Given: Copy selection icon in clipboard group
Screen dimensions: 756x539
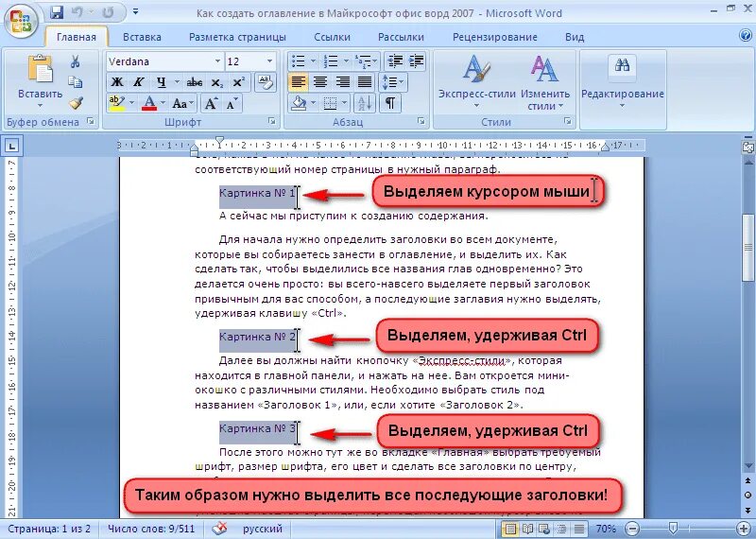Looking at the screenshot, I should point(76,82).
